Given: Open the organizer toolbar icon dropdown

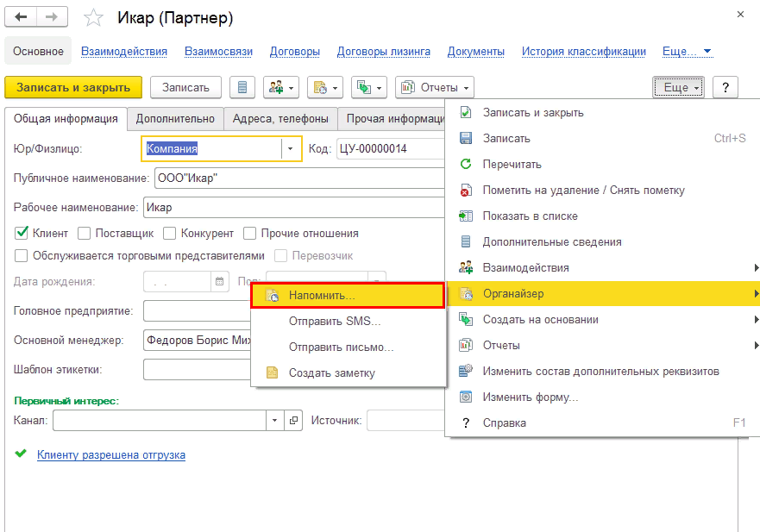Looking at the screenshot, I should click(325, 87).
